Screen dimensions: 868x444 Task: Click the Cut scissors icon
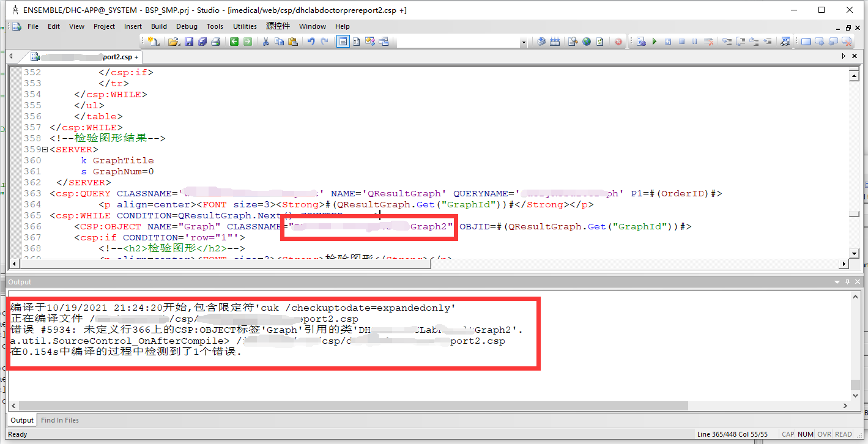pos(265,42)
